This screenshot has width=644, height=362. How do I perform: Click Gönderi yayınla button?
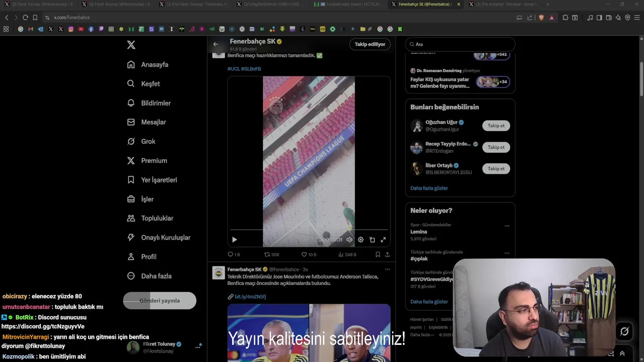pyautogui.click(x=159, y=301)
